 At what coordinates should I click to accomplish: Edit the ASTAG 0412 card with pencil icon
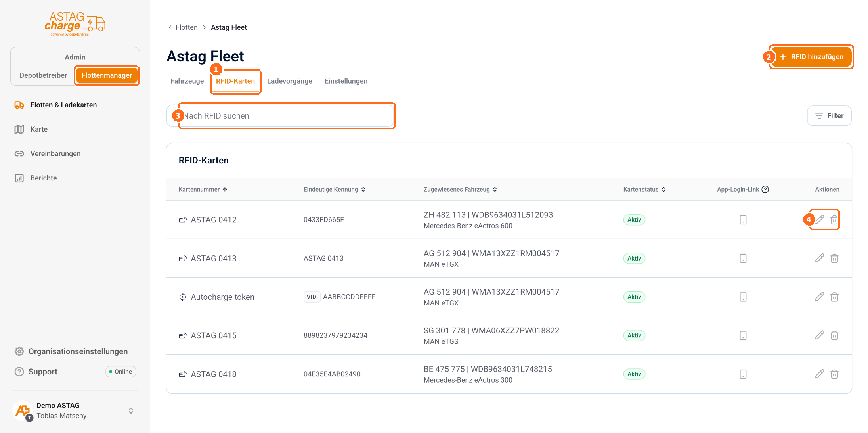pyautogui.click(x=820, y=220)
